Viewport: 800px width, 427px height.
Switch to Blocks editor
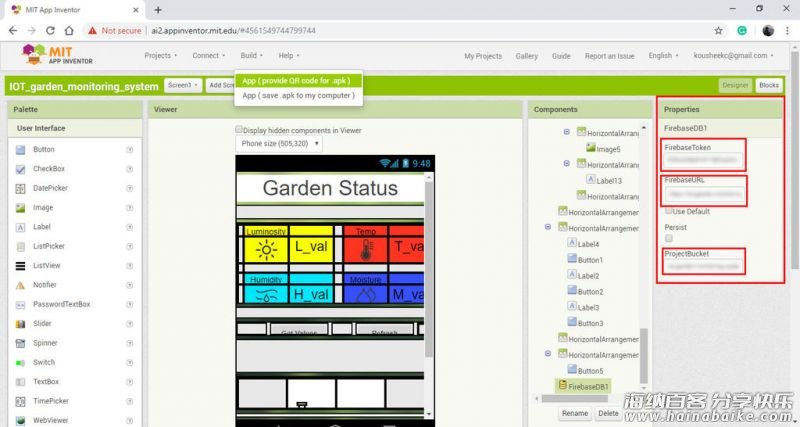click(x=768, y=85)
